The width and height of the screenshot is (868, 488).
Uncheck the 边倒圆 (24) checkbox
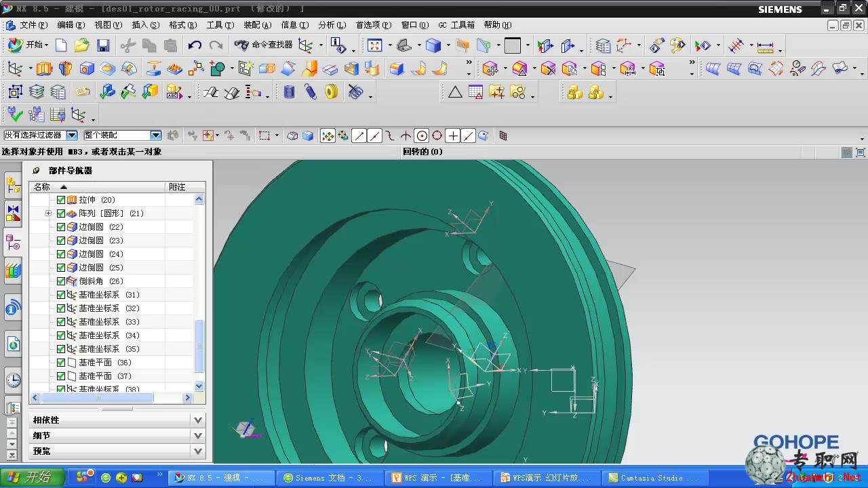[61, 254]
